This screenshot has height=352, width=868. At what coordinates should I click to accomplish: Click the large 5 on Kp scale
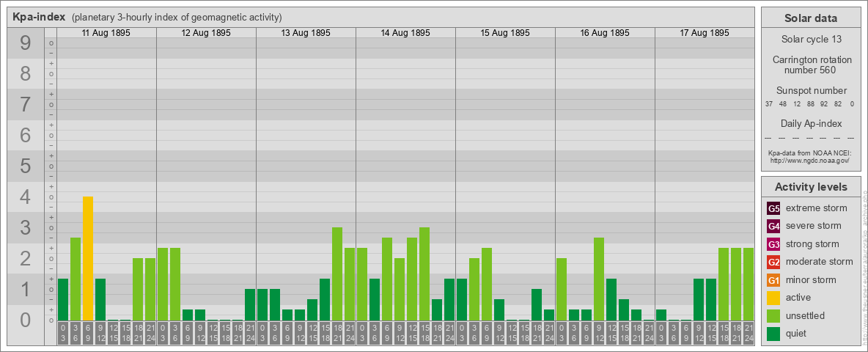(x=26, y=166)
